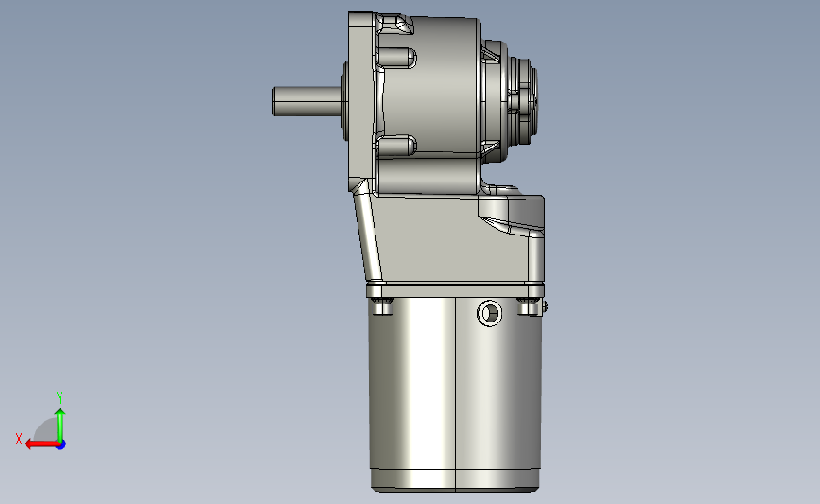This screenshot has height=504, width=820.
Task: Select the round end cap on the gearbox
Action: tap(520, 101)
